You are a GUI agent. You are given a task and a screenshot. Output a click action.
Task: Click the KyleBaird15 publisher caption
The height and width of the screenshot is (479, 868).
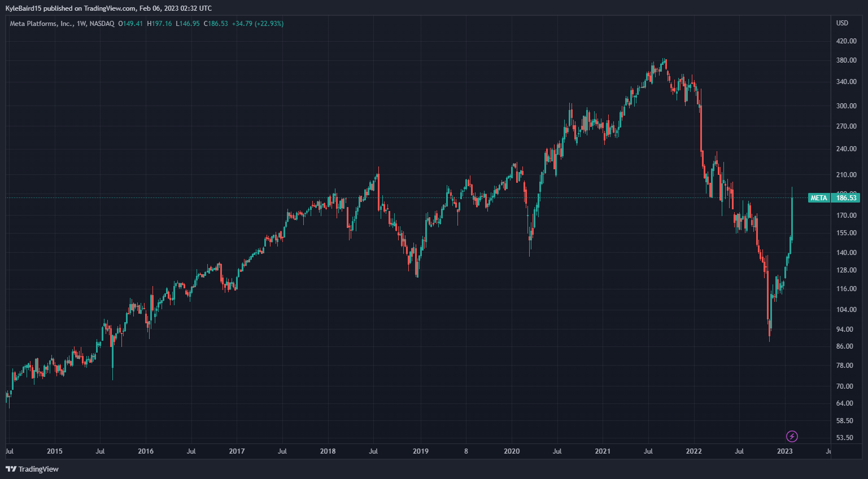(108, 8)
